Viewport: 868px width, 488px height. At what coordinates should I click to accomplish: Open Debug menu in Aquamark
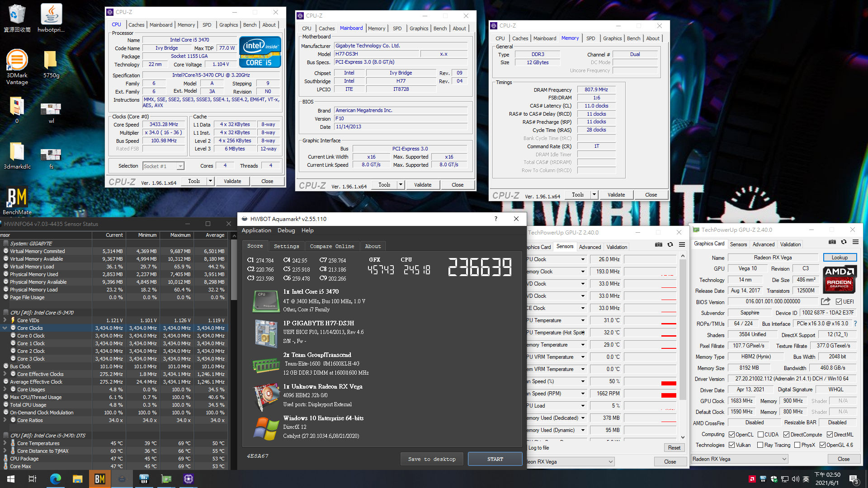pyautogui.click(x=286, y=230)
